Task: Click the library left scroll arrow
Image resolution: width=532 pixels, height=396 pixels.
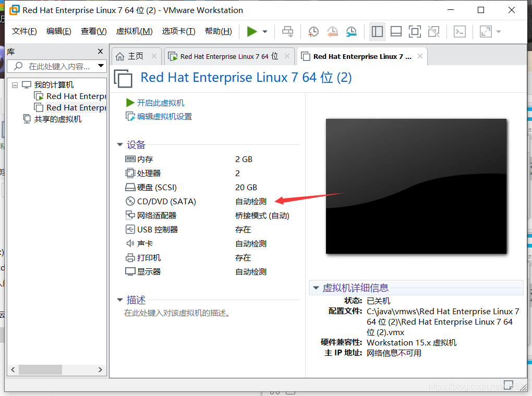Action: tap(13, 369)
